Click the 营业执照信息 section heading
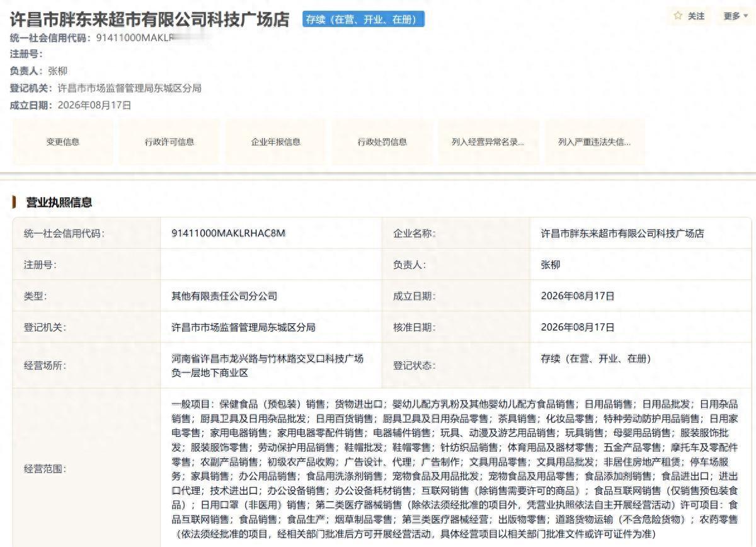The height and width of the screenshot is (547, 756). (x=59, y=202)
